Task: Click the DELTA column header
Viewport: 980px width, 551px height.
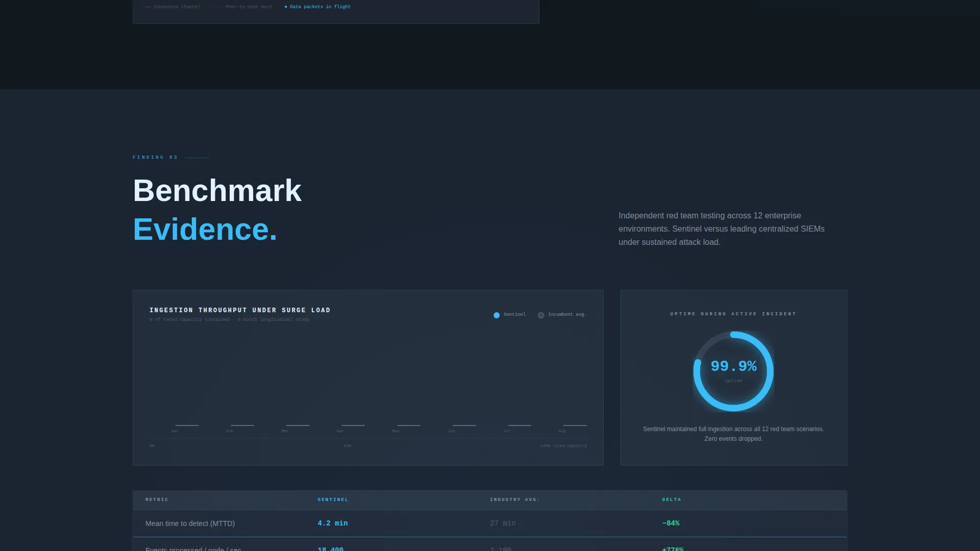Action: click(672, 499)
